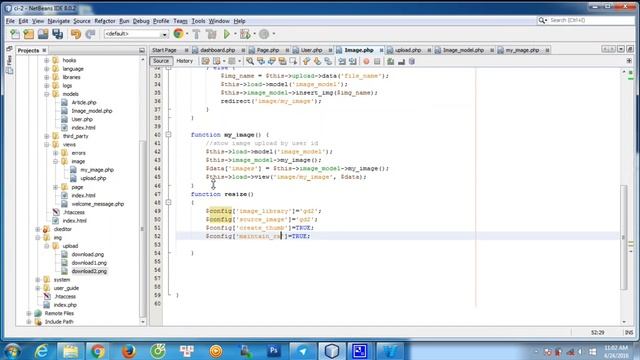Close the Projects panel tab
The image size is (640, 360).
pyautogui.click(x=44, y=50)
